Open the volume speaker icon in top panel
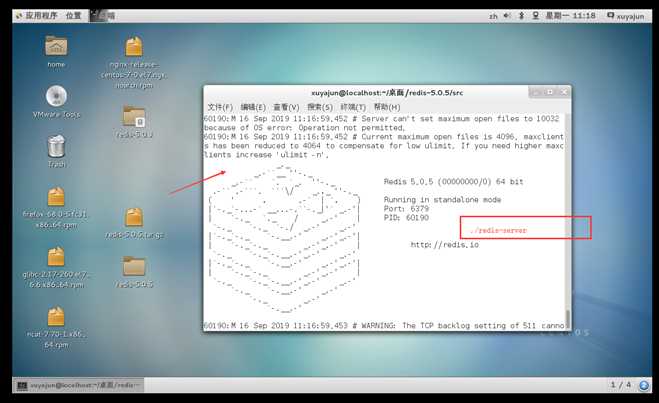 pos(507,16)
